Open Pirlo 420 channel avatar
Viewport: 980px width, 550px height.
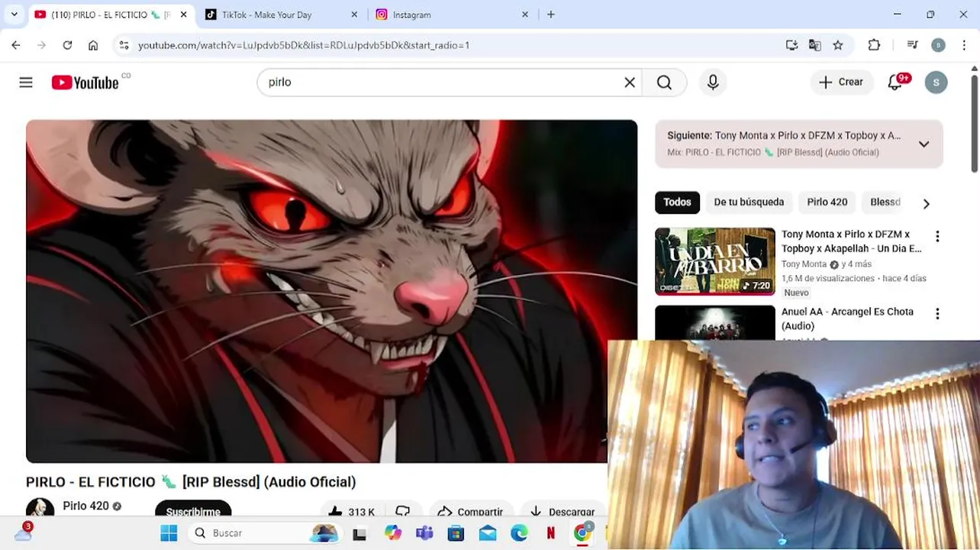pyautogui.click(x=40, y=509)
